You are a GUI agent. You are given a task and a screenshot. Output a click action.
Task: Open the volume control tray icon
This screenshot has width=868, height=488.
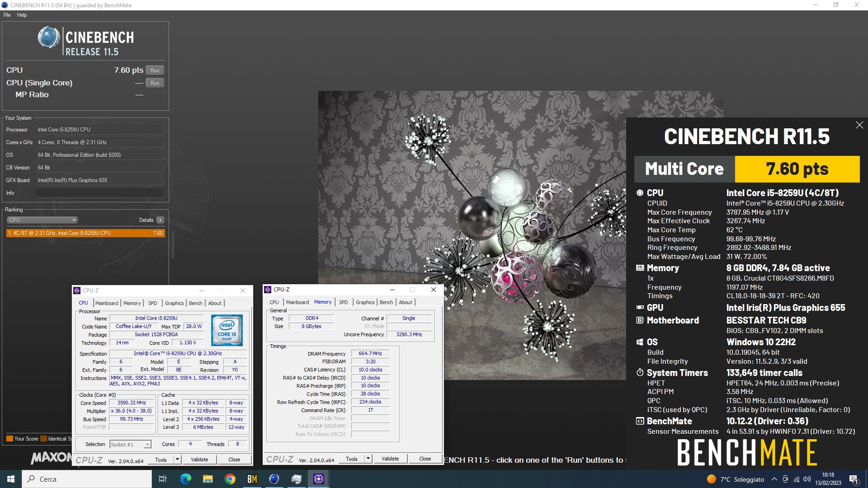[807, 479]
